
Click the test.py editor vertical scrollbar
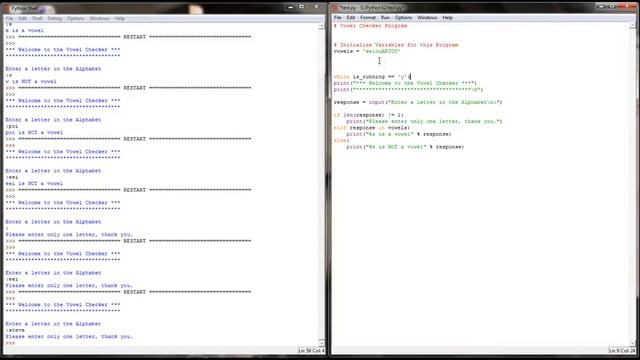(633, 183)
